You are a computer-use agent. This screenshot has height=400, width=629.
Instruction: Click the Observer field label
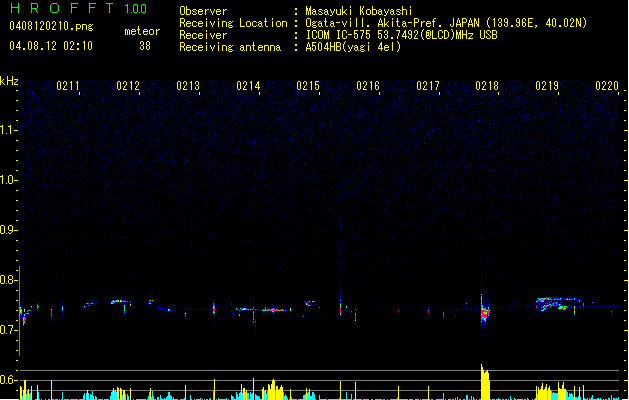(x=203, y=11)
